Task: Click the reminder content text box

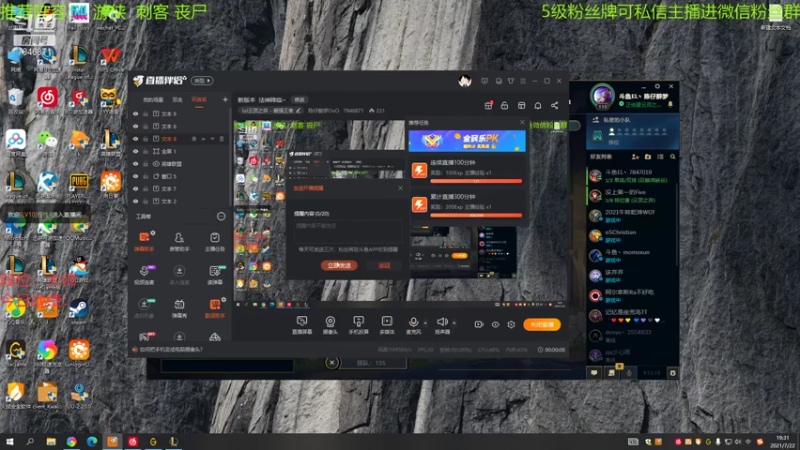Action: click(x=347, y=232)
